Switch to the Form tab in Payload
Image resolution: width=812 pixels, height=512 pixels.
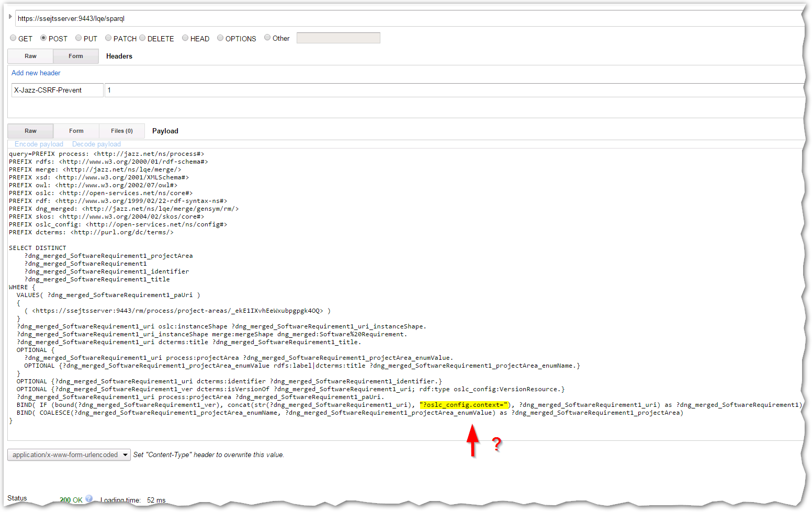(x=76, y=131)
